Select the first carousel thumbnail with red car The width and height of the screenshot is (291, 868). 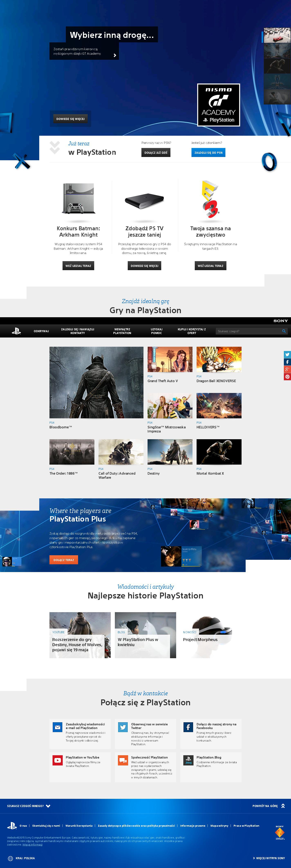(276, 35)
